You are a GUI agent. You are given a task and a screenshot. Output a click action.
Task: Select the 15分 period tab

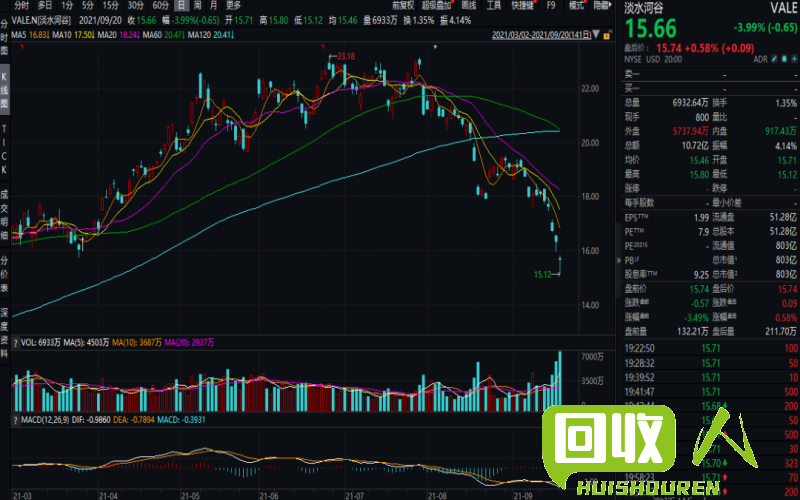pyautogui.click(x=110, y=5)
